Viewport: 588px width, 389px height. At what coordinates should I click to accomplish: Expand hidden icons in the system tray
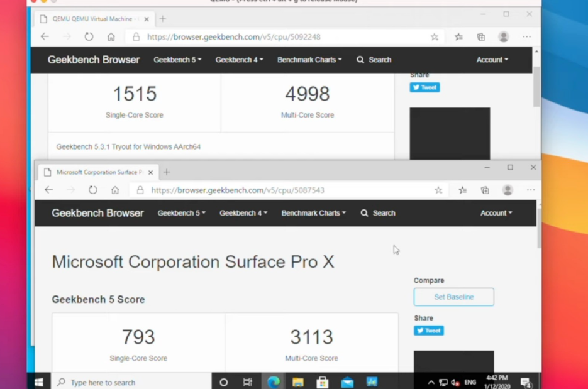431,381
